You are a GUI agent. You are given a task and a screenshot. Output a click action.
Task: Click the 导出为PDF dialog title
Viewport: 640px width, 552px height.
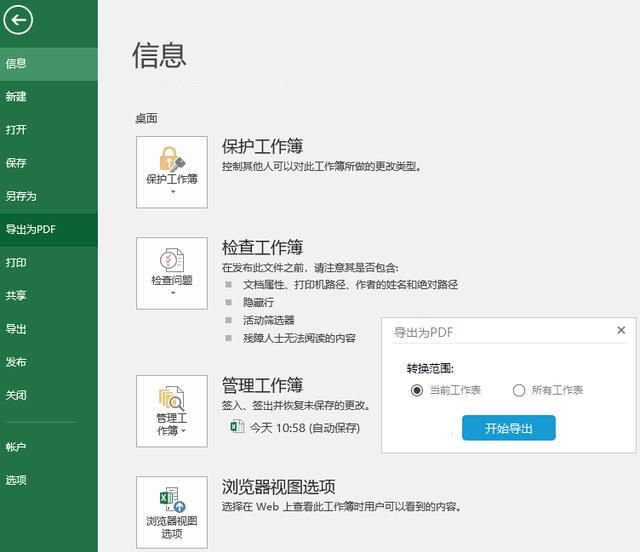(423, 332)
